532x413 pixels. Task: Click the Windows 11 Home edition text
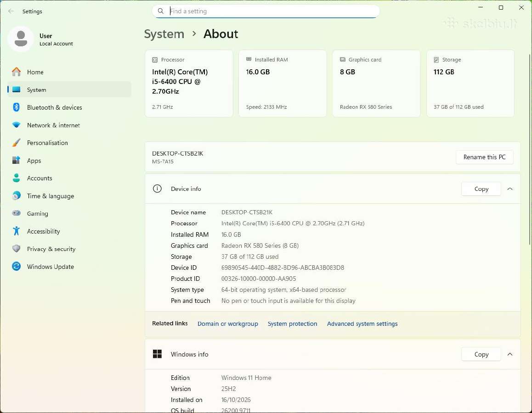tap(246, 377)
